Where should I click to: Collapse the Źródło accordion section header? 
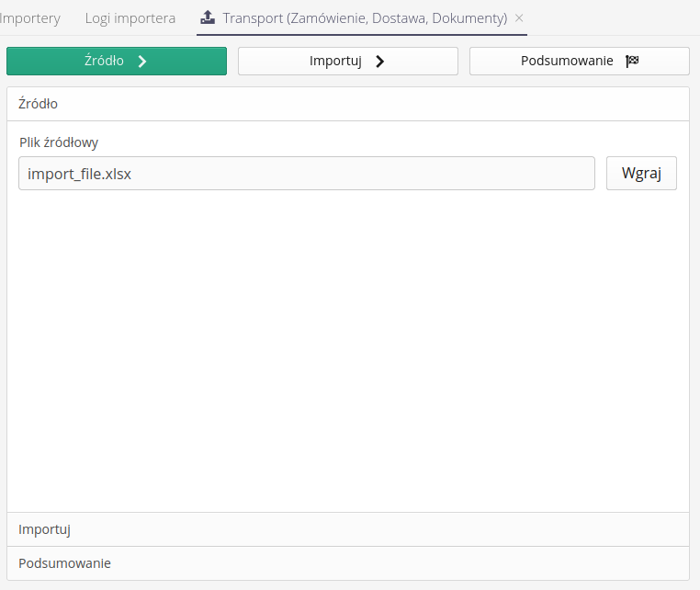(x=347, y=104)
